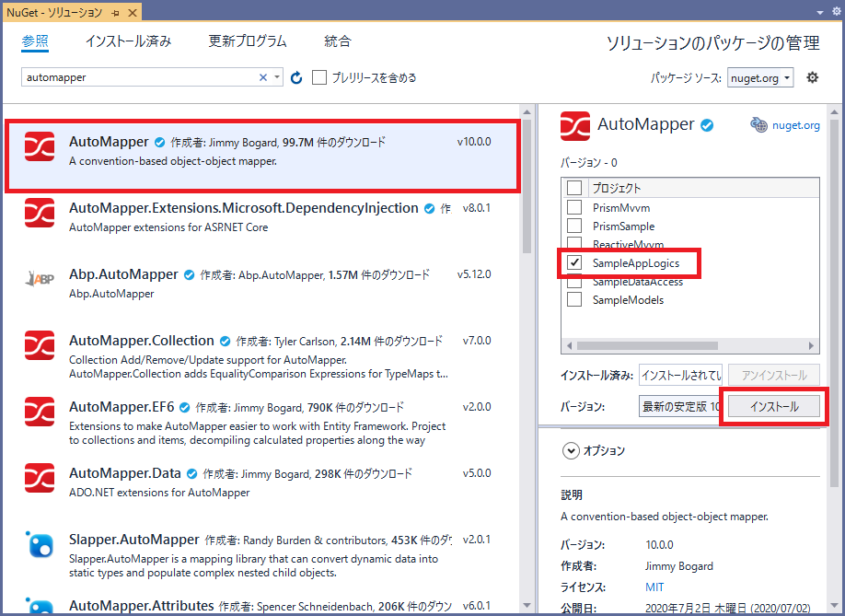
Task: Click verified badge on AutoMapper.Data row
Action: pyautogui.click(x=191, y=473)
